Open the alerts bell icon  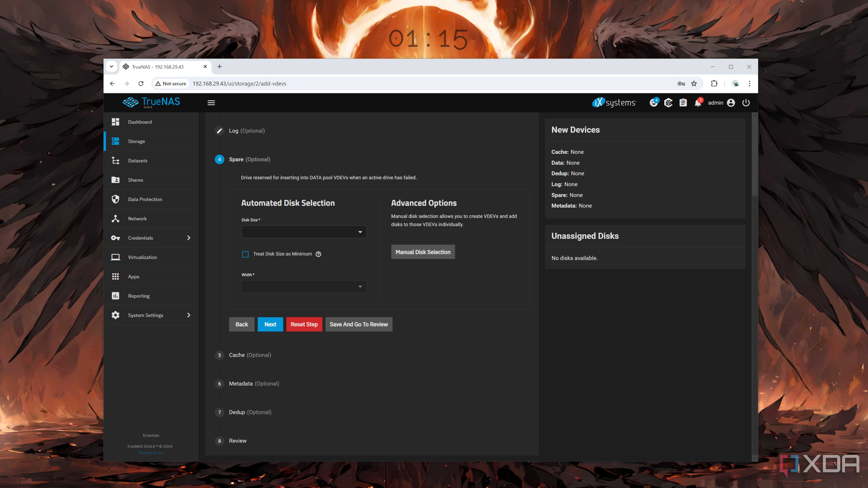tap(698, 103)
